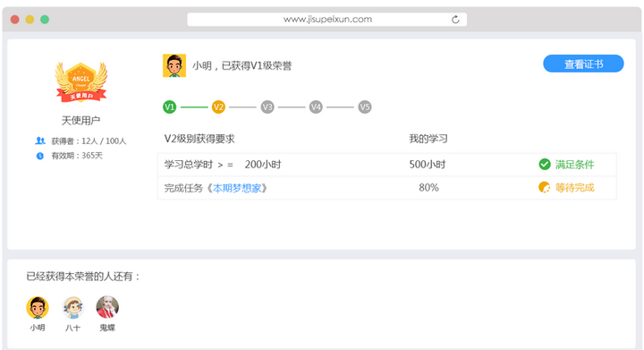This screenshot has height=350, width=644.
Task: Click the 获得者：12人 / 100人 text
Action: pyautogui.click(x=89, y=141)
